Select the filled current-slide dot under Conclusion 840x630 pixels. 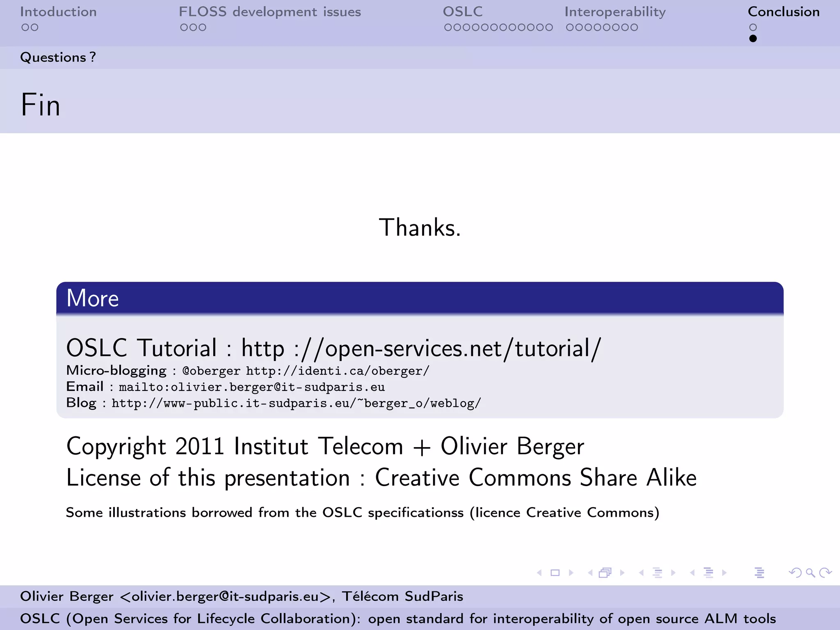[x=753, y=39]
